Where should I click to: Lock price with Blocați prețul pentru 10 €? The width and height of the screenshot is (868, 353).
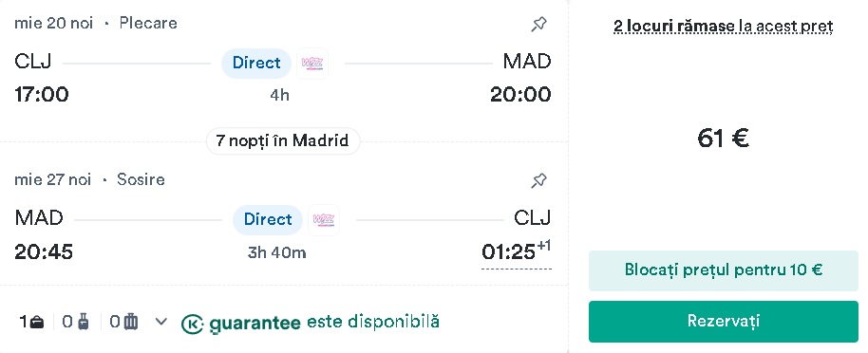pos(723,270)
